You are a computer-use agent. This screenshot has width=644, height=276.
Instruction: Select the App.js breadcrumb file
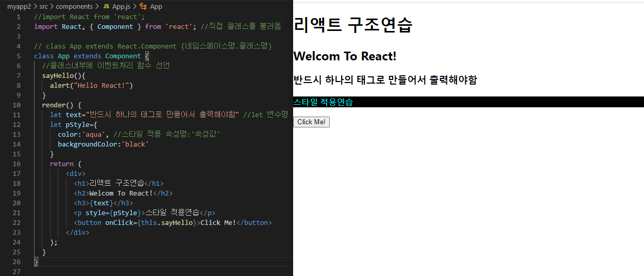click(122, 6)
